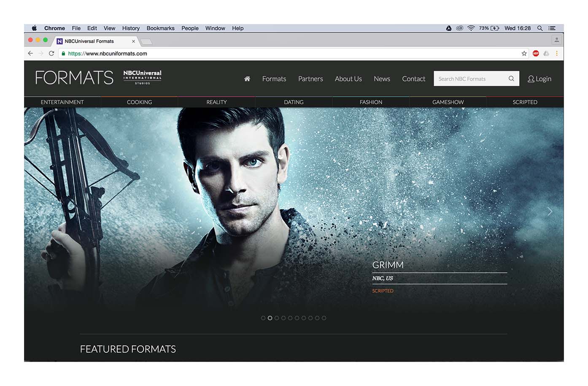Image resolution: width=588 pixels, height=386 pixels.
Task: Select the eighth carousel slide dot
Action: (310, 318)
